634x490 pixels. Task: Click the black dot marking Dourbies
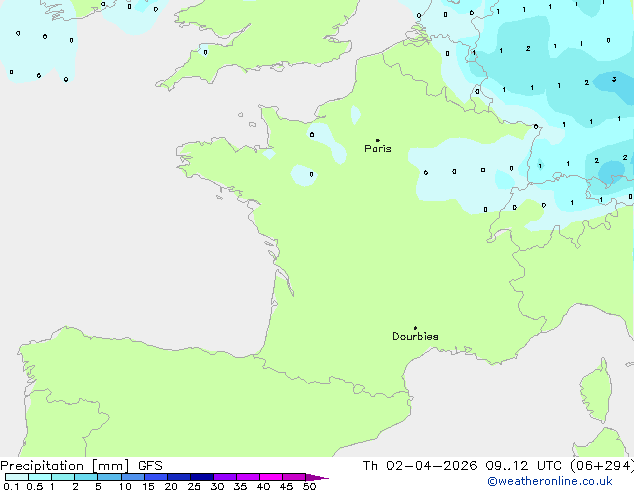415,328
